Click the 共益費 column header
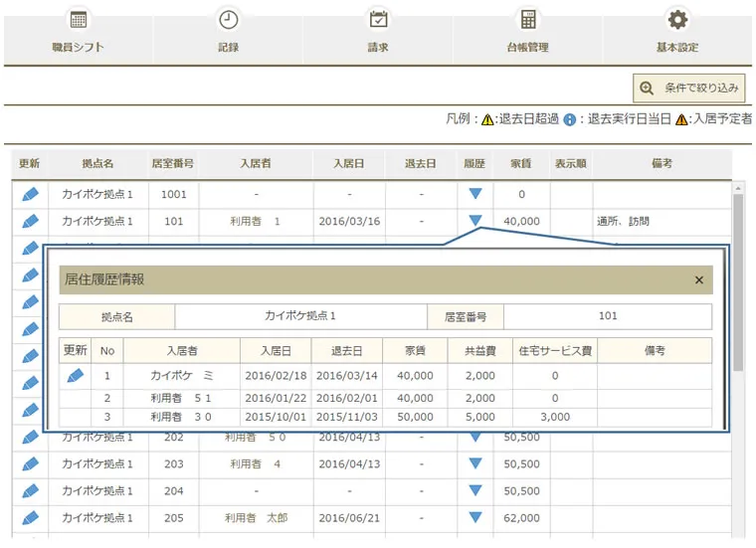 tap(480, 351)
